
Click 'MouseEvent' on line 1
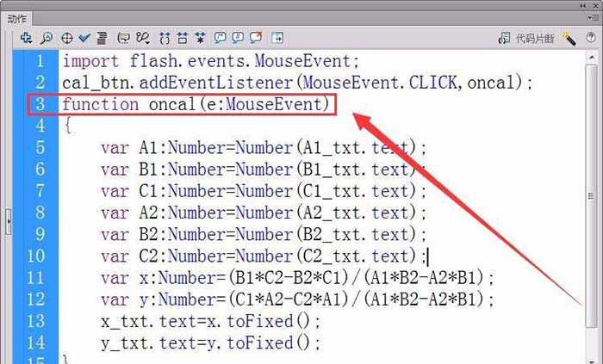point(303,61)
